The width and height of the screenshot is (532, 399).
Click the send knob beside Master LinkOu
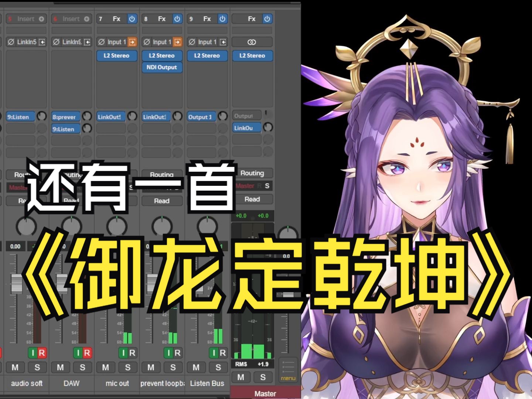coord(268,127)
